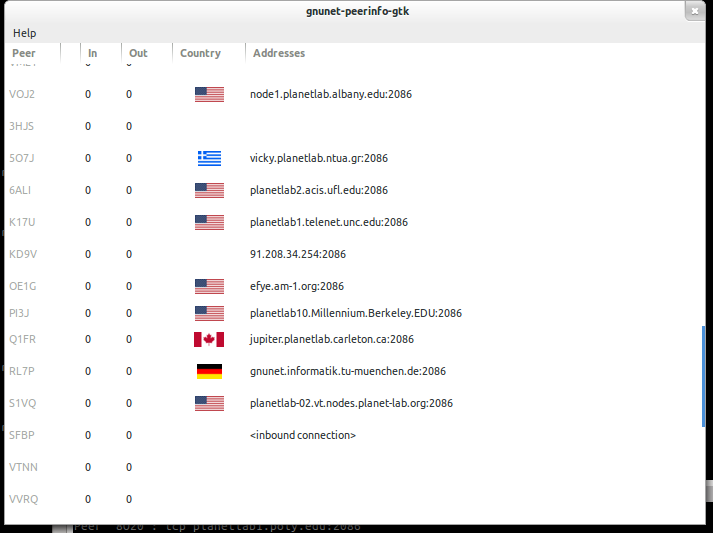Select the Canadian flag for jupiter.planetlab.carleton.ca
The height and width of the screenshot is (533, 713).
(209, 339)
